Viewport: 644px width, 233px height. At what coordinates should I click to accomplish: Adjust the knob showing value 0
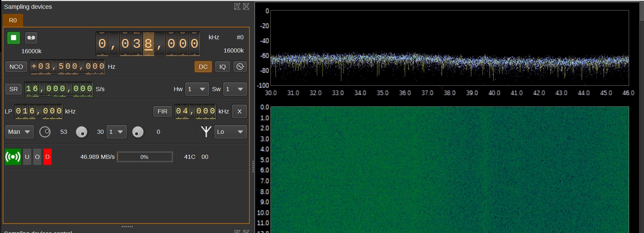click(138, 132)
